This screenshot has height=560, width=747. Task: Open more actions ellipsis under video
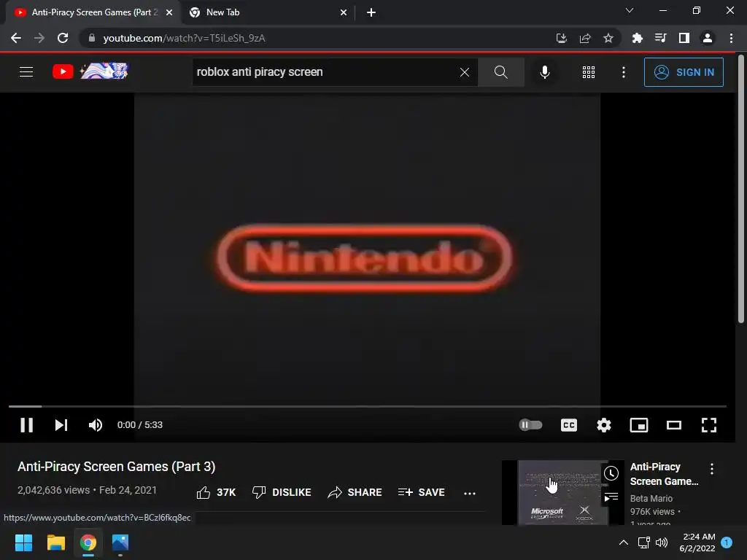[470, 494]
